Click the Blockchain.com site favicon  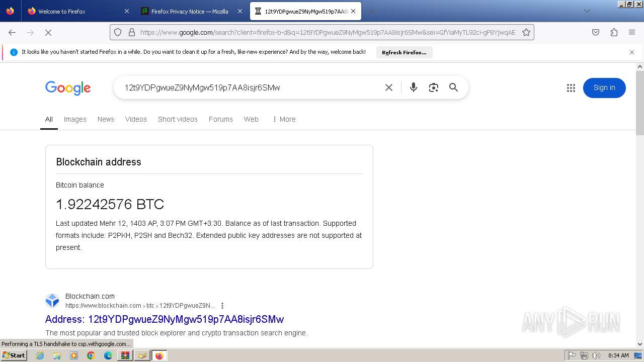coord(52,301)
